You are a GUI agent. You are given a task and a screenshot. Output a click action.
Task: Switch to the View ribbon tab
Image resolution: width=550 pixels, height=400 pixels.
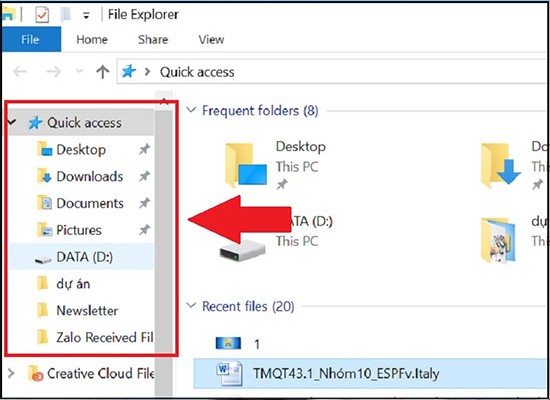211,39
